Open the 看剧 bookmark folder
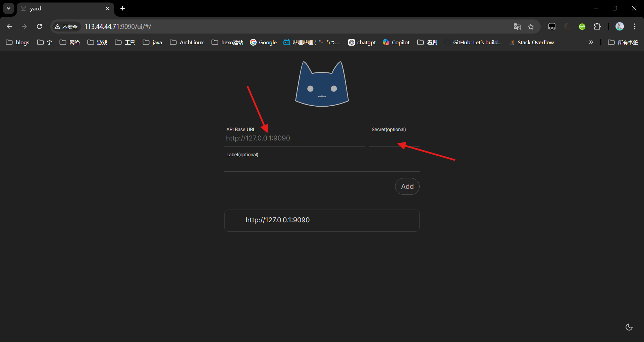This screenshot has height=342, width=644. coord(427,42)
